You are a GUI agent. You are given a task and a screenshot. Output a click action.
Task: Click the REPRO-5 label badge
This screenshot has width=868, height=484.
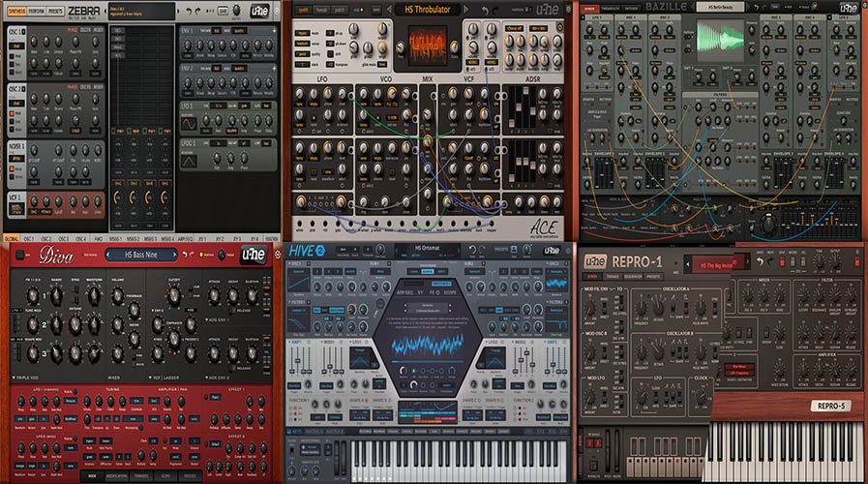[x=830, y=406]
